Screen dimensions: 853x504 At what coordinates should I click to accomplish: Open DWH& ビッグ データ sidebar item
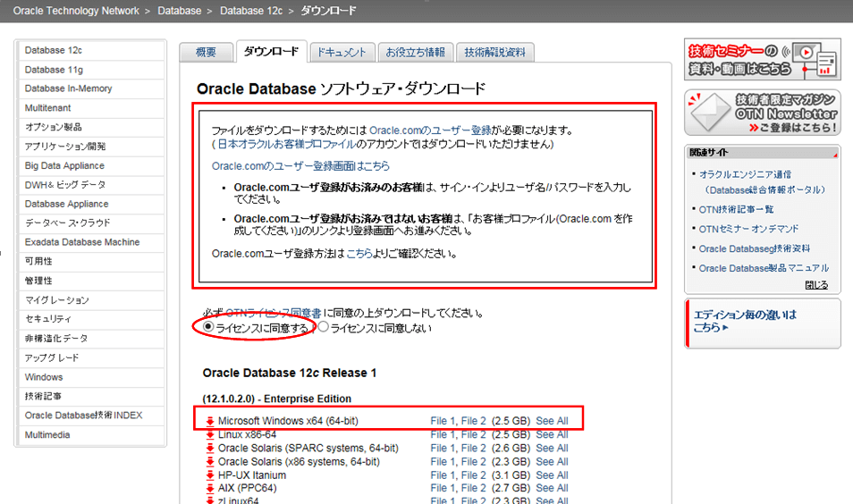[x=91, y=185]
